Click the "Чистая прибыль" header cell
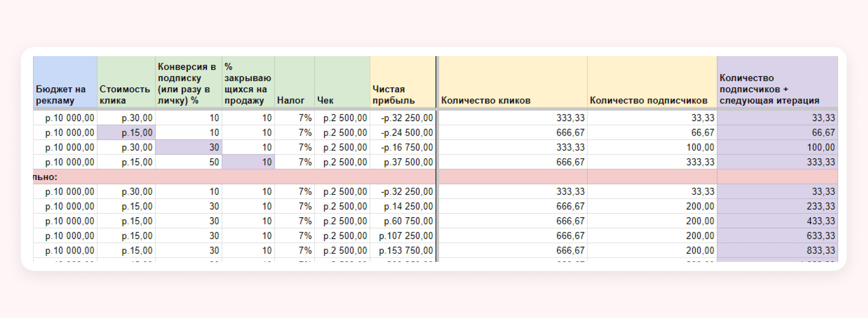868x318 pixels. (x=402, y=82)
